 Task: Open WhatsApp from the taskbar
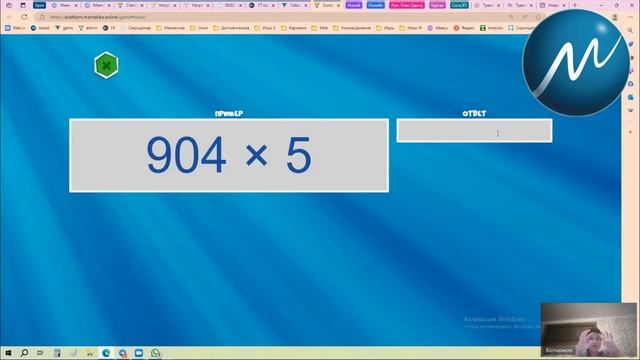156,353
